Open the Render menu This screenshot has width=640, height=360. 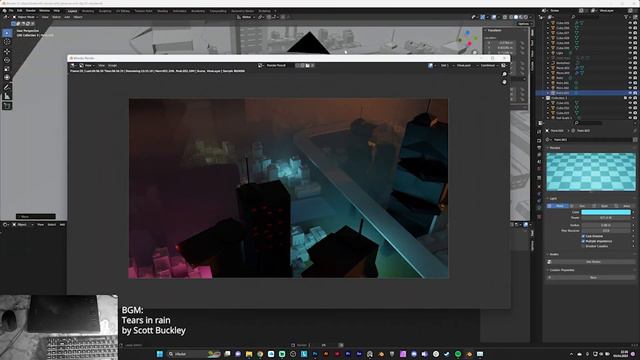31,11
